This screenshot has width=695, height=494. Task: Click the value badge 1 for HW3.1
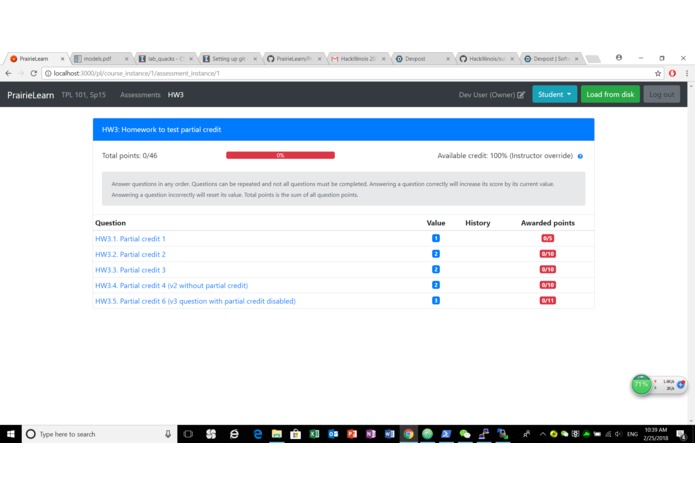pyautogui.click(x=436, y=238)
